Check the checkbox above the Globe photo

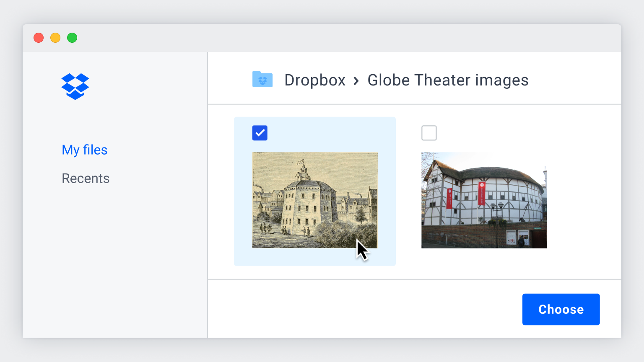(x=429, y=133)
